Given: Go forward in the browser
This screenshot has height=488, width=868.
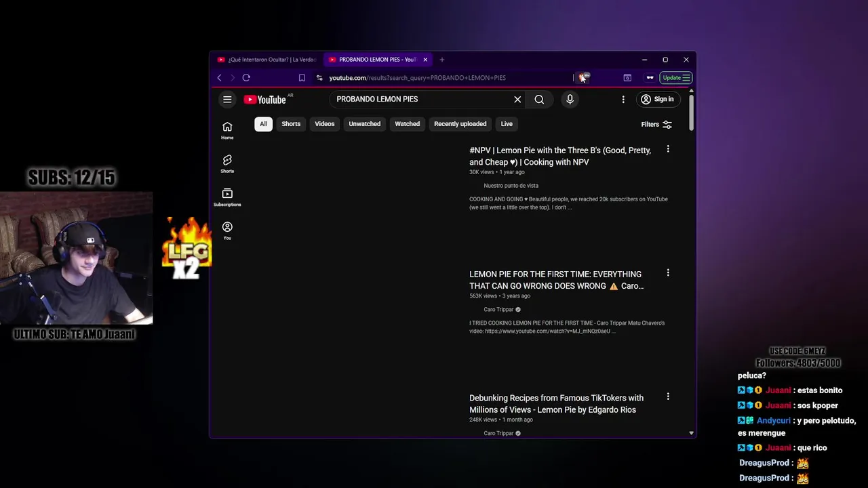Looking at the screenshot, I should 232,78.
